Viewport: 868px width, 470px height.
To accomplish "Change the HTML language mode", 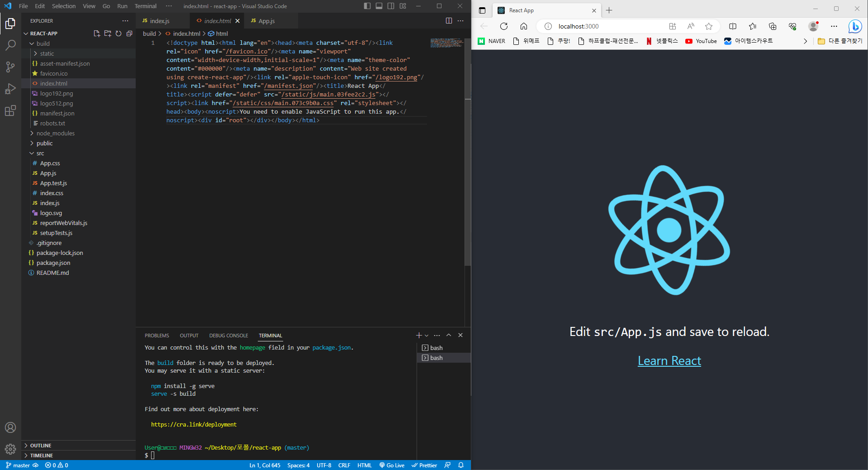I will coord(364,465).
